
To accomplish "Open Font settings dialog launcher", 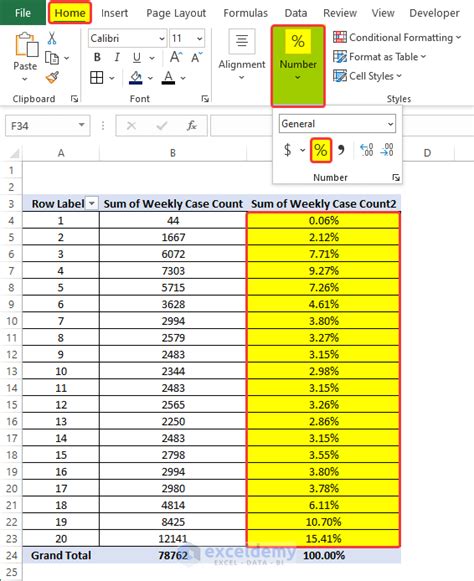I will [205, 99].
